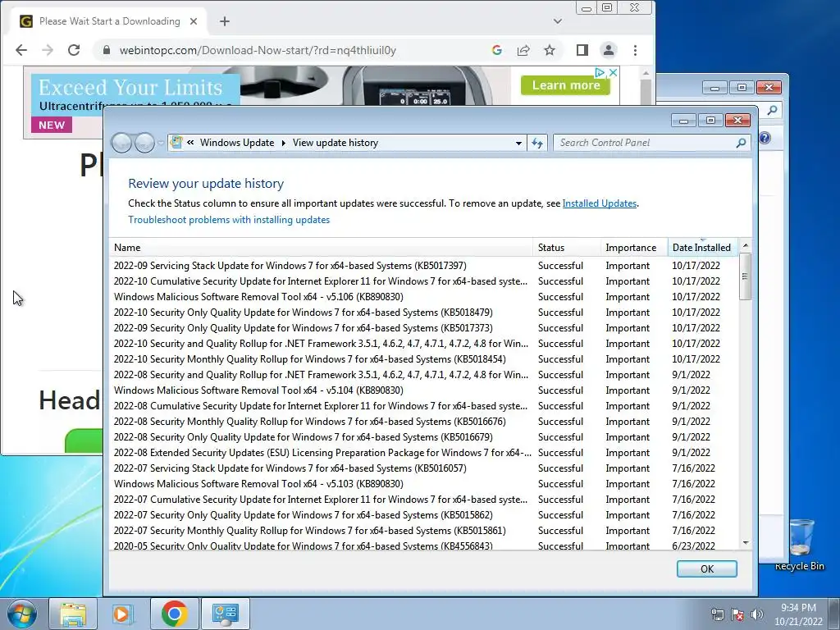Select Malicious Software Removal Tool v5.104 row
Viewport: 840px width, 630px height.
coord(423,390)
